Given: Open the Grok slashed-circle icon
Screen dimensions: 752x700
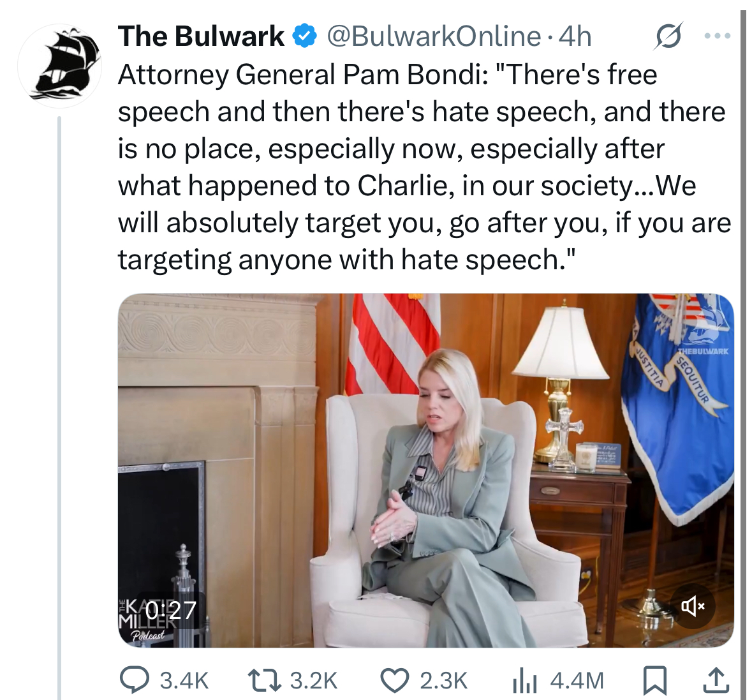Looking at the screenshot, I should (x=668, y=36).
